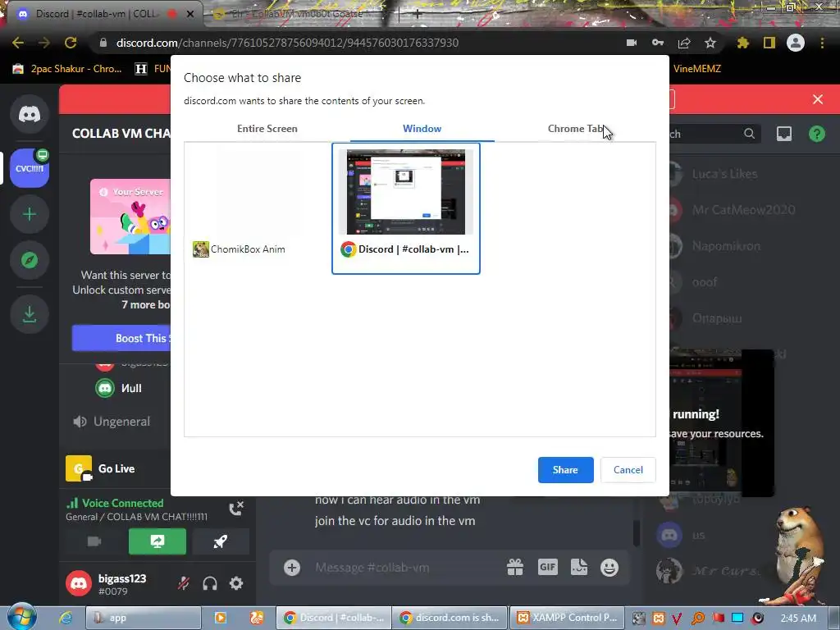Viewport: 840px width, 630px height.
Task: Turn on camera video button
Action: pos(94,541)
